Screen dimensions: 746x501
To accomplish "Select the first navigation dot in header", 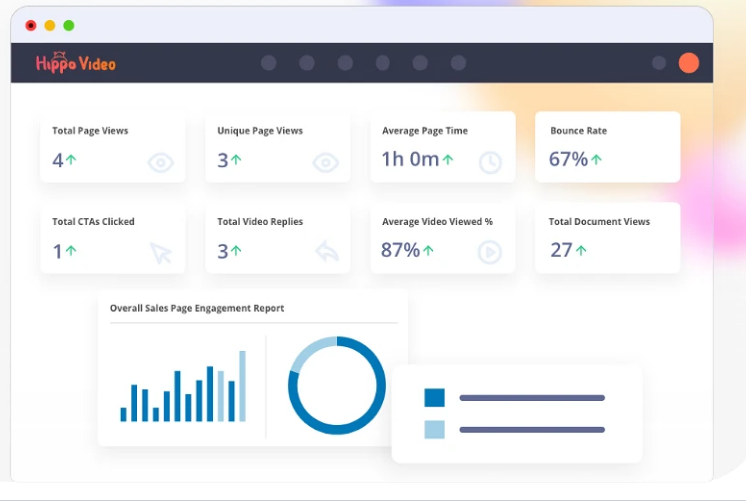I will click(x=269, y=63).
